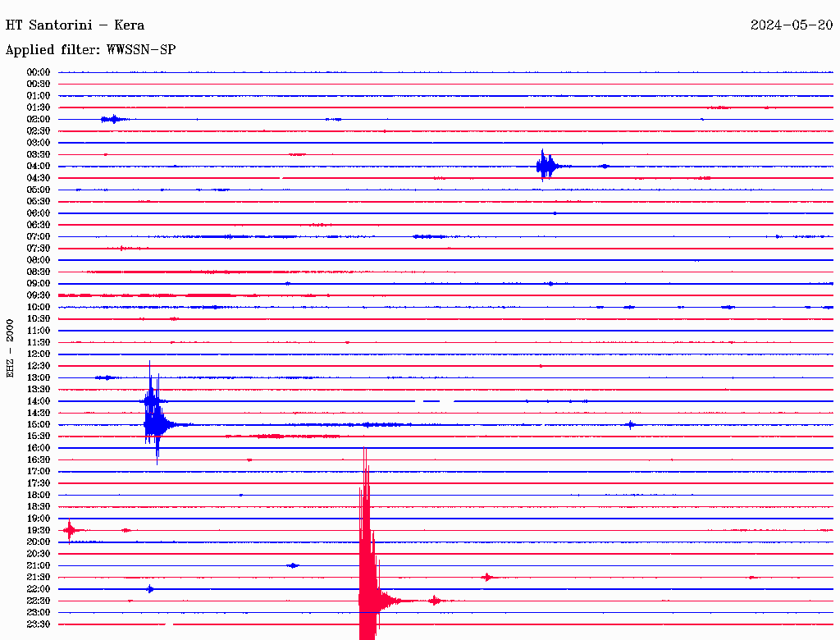Click the blue seismic event on the 04:00 trace
The height and width of the screenshot is (640, 840).
coord(546,167)
